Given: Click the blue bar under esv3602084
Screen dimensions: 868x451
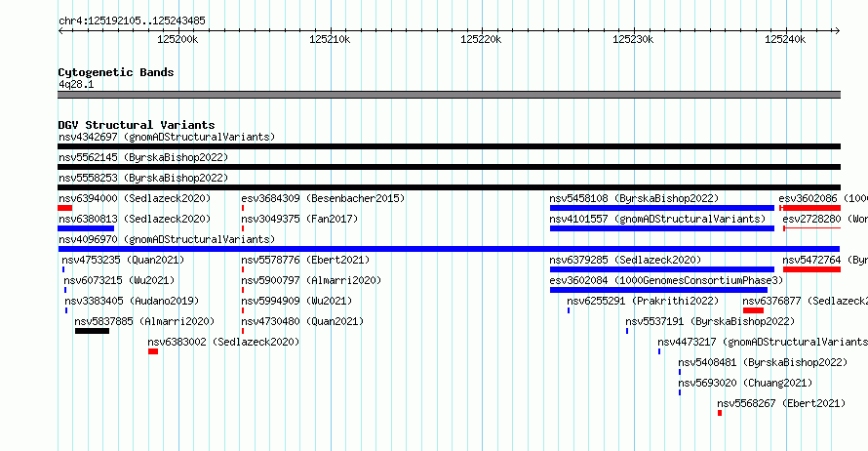Looking at the screenshot, I should pos(658,290).
